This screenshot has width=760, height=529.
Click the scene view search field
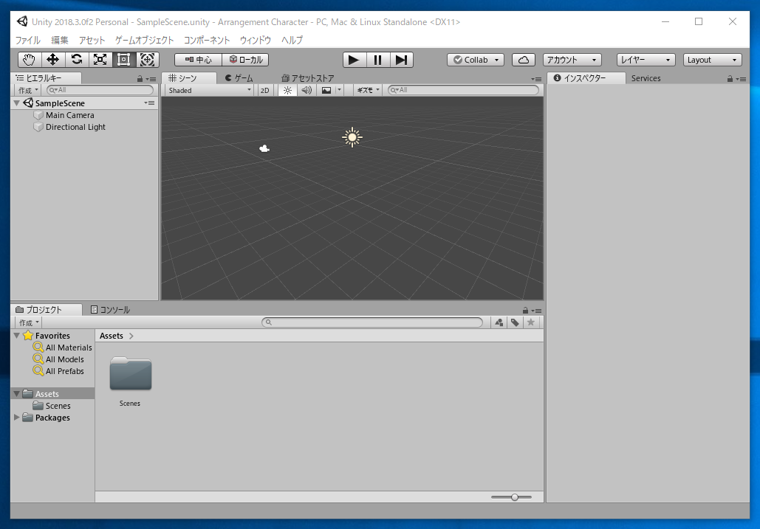point(463,90)
